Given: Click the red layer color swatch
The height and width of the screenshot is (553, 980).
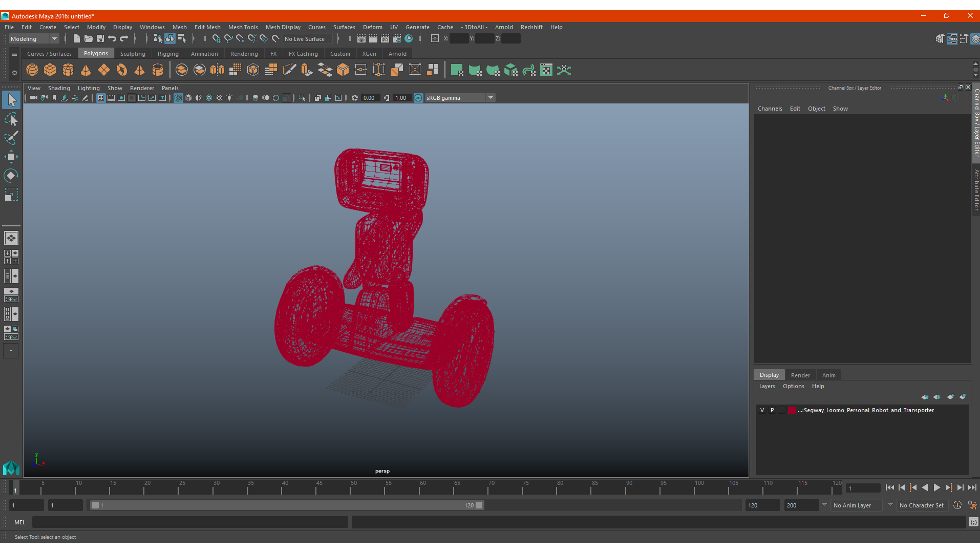Looking at the screenshot, I should point(792,410).
